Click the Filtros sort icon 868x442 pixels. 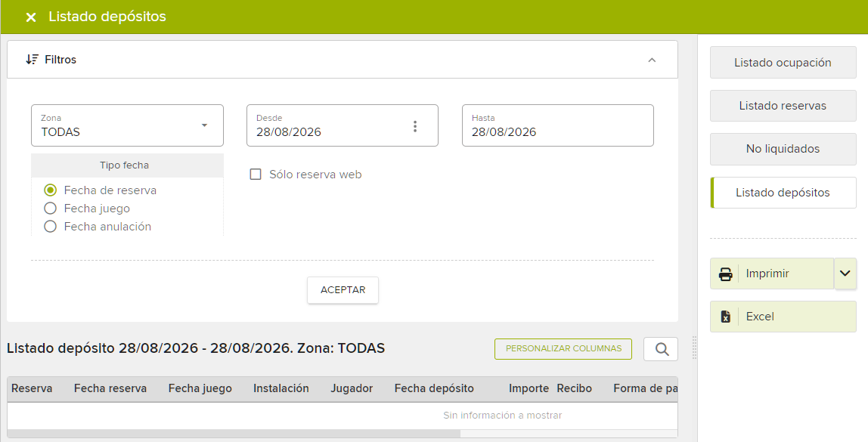pos(32,59)
